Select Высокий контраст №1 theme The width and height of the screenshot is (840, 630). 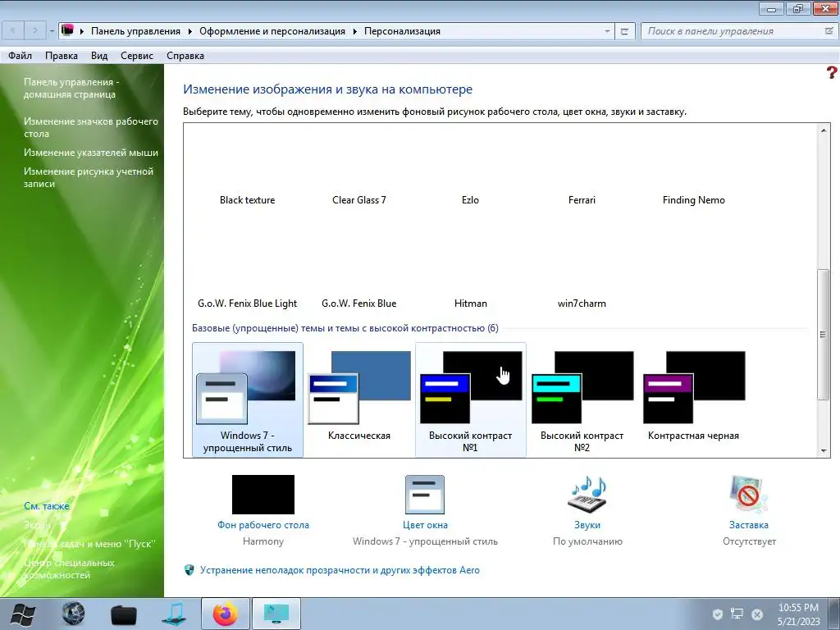pos(470,399)
